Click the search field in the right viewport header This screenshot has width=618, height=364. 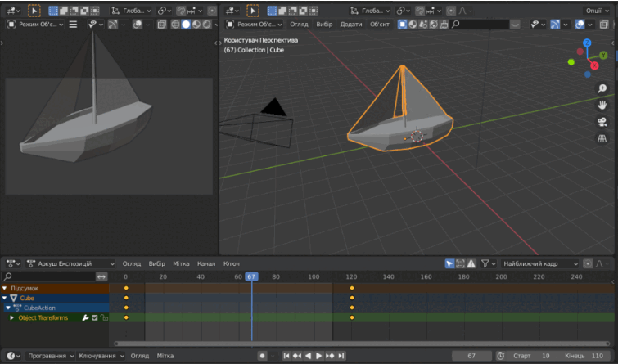point(480,25)
